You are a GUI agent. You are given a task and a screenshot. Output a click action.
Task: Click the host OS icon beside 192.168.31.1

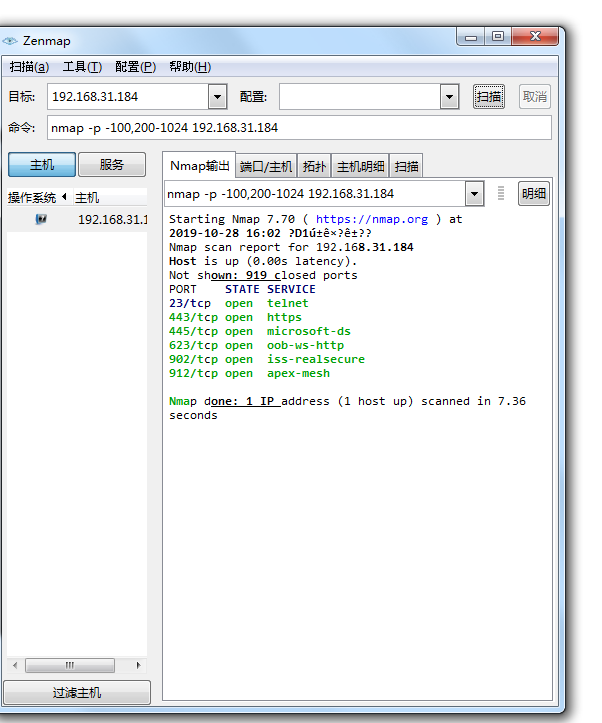(41, 219)
